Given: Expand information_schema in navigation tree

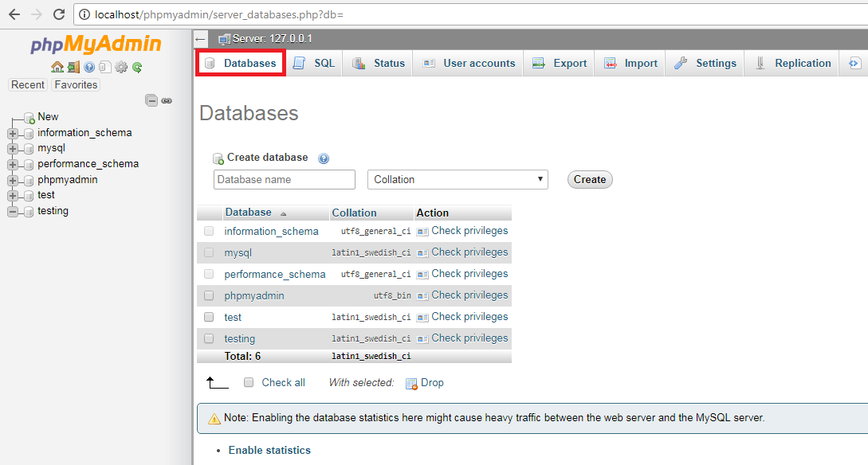Looking at the screenshot, I should point(13,134).
